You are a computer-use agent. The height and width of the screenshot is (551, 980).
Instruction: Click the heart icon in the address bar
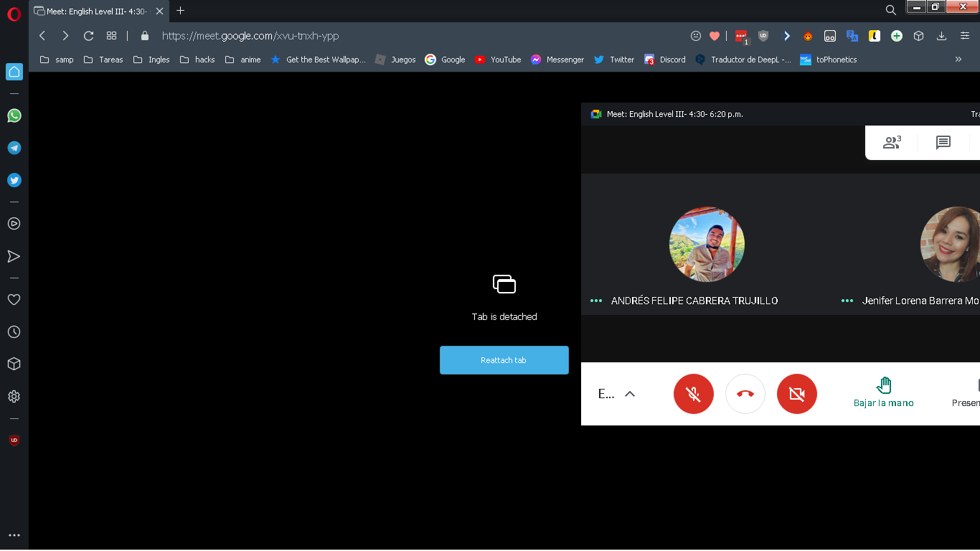[715, 36]
